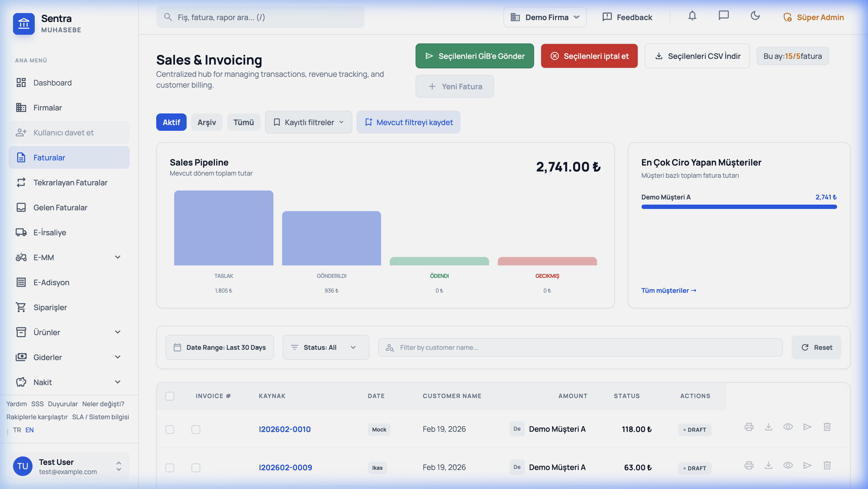
Task: Click the Sentra Muhasebe logo icon
Action: click(x=24, y=24)
